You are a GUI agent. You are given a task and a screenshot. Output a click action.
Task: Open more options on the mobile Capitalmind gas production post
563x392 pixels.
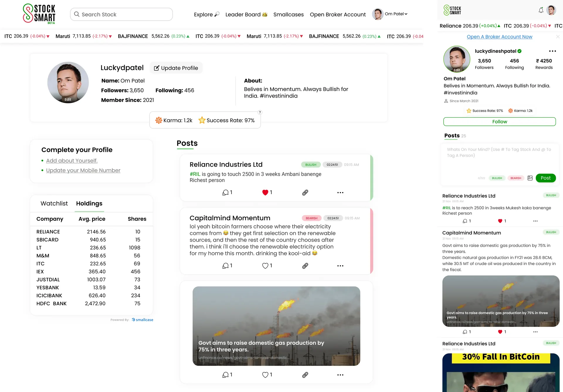[x=535, y=332]
